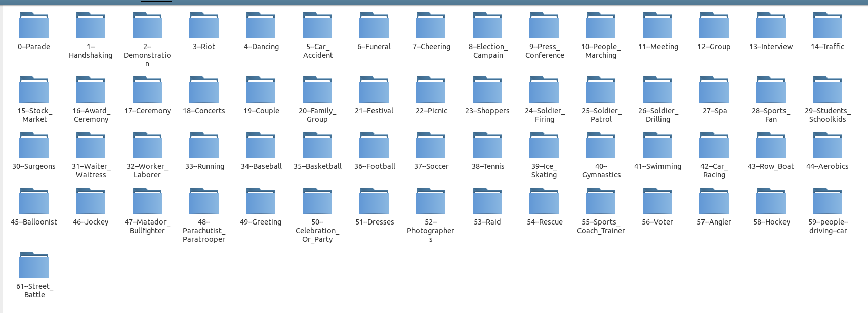Click the 55--Sports_Coach_Trainer name label
868x313 pixels.
click(x=601, y=226)
